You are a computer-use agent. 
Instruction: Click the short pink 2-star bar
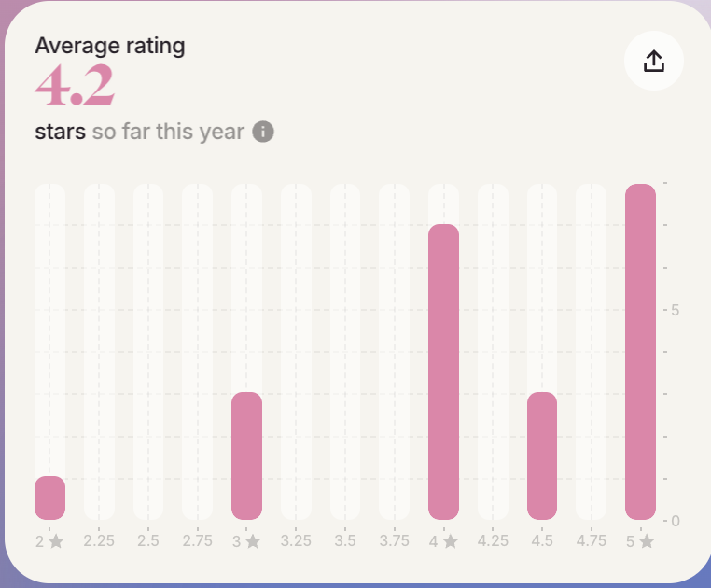pyautogui.click(x=49, y=497)
